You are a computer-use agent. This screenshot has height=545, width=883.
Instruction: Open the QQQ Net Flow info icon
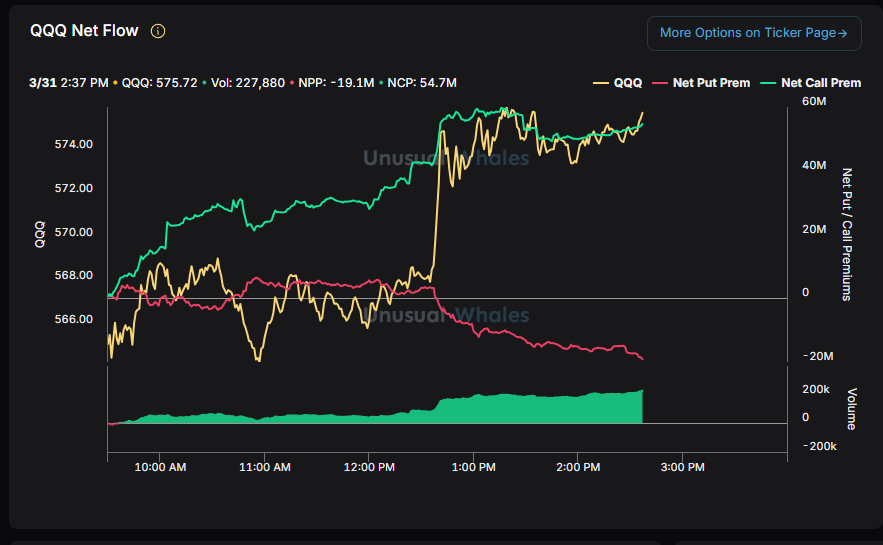[x=158, y=31]
